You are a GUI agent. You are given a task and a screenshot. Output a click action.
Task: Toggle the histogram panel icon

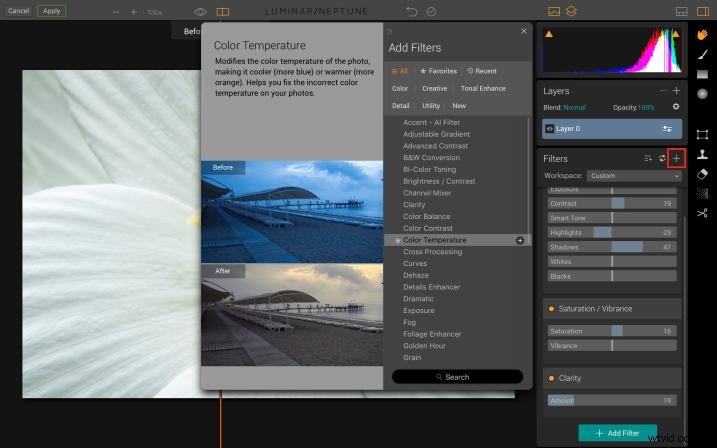(554, 11)
